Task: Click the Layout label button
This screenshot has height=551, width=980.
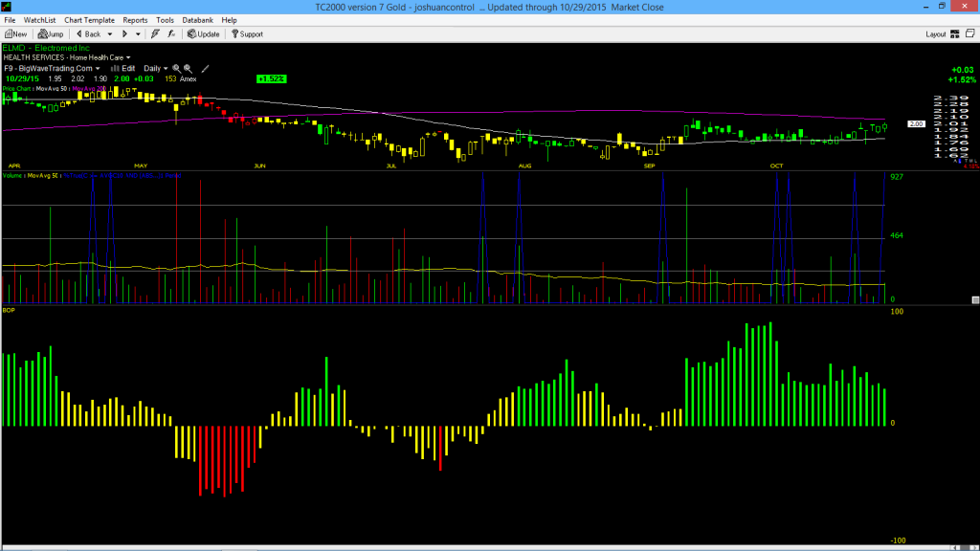Action: [x=936, y=34]
